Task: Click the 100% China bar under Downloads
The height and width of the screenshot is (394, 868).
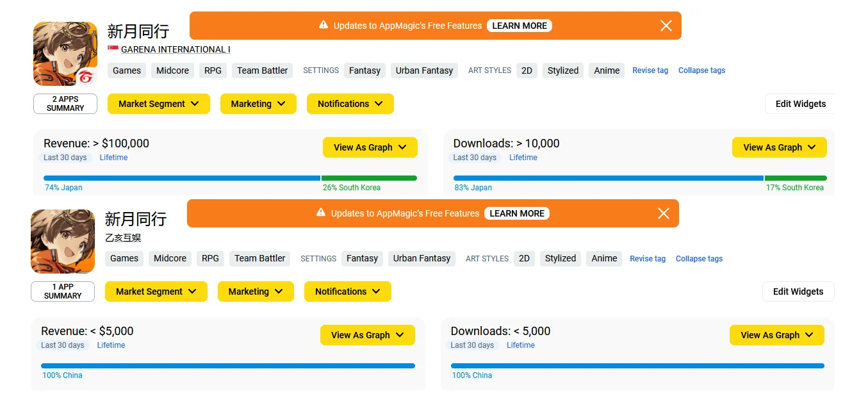Action: click(637, 366)
